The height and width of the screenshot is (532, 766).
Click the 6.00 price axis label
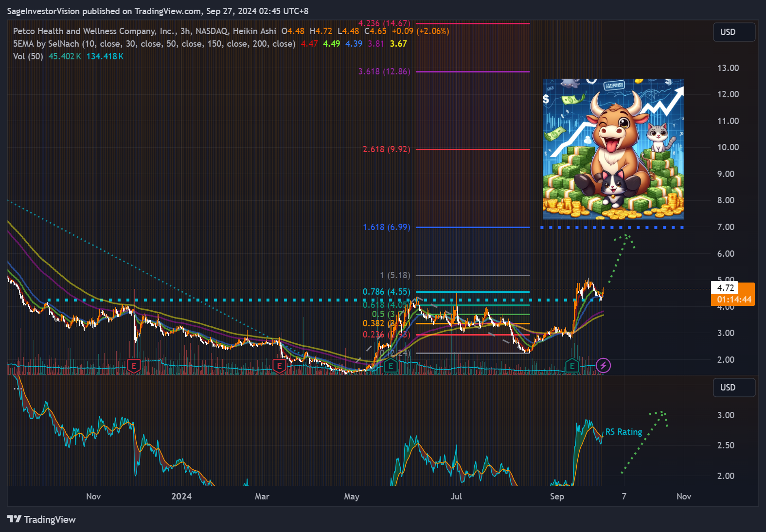click(x=726, y=254)
